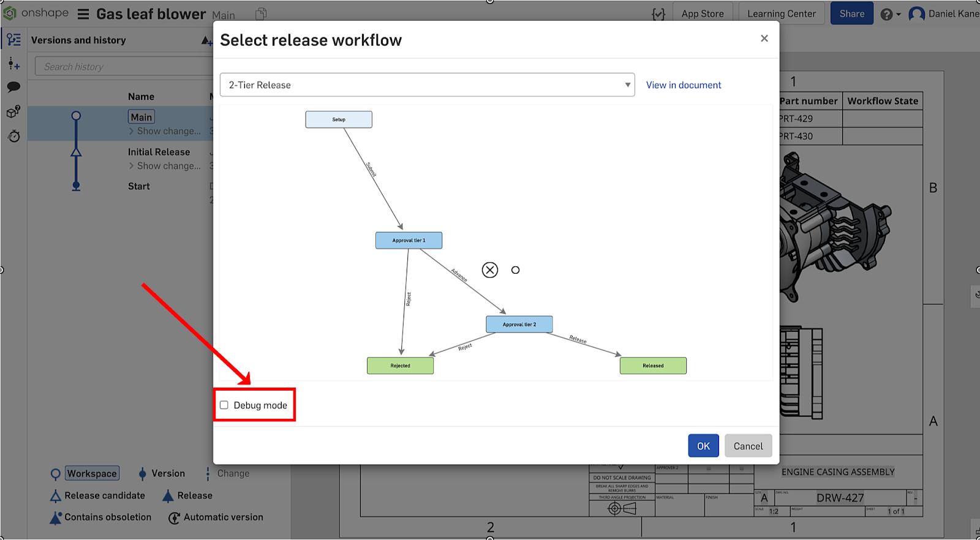Open Daniel Kane user account menu
This screenshot has width=980, height=540.
(x=943, y=14)
